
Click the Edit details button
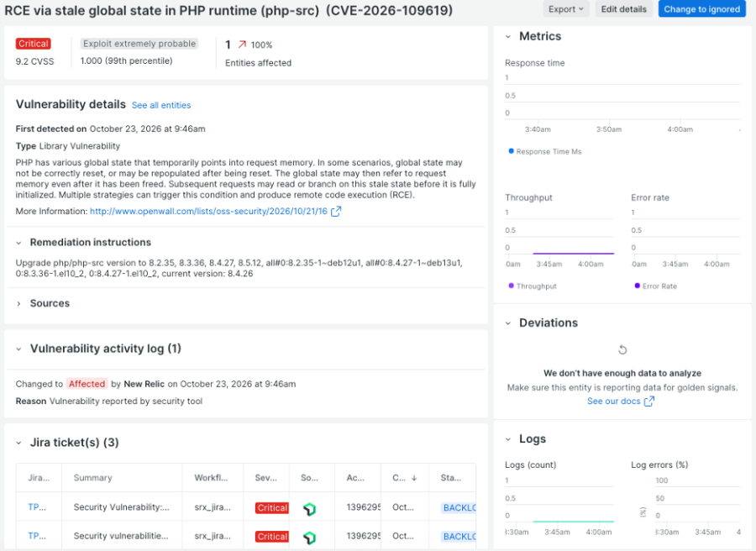tap(623, 9)
